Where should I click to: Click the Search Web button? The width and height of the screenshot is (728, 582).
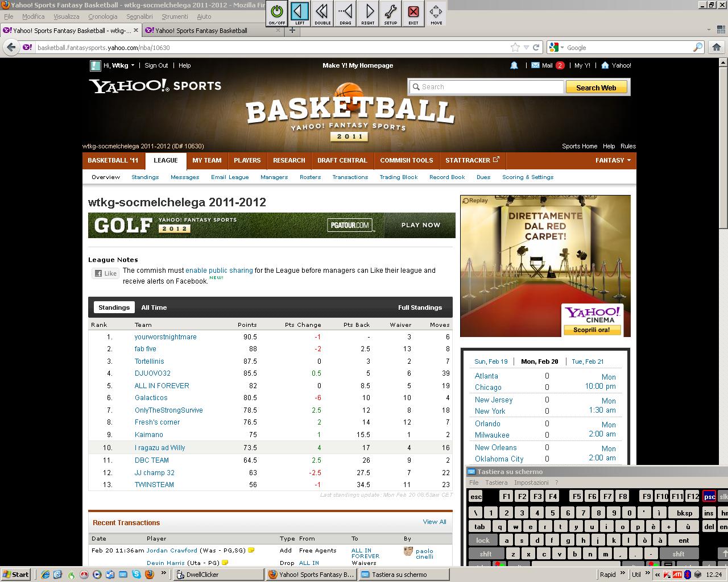pyautogui.click(x=595, y=88)
